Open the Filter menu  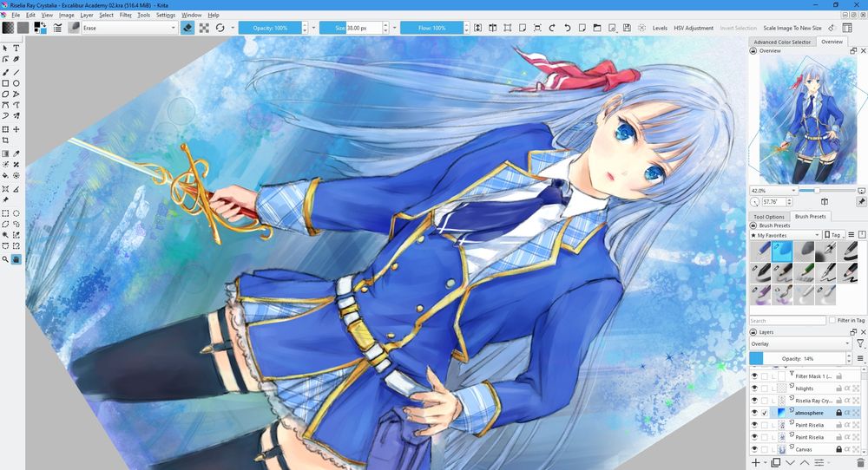pos(126,15)
